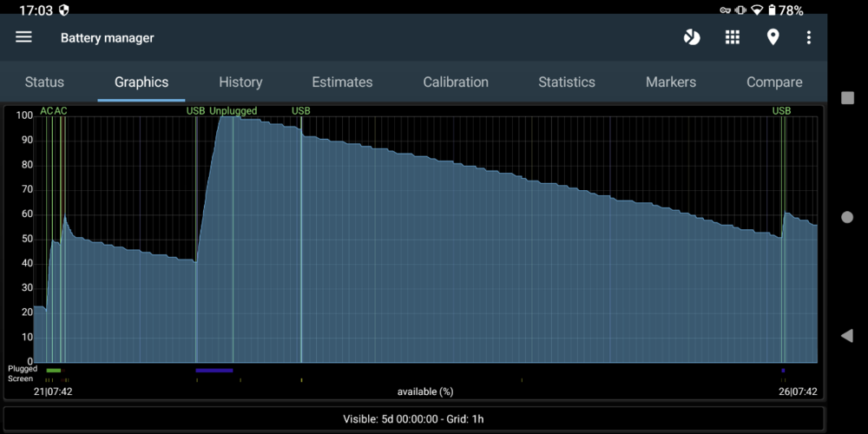Image resolution: width=868 pixels, height=434 pixels.
Task: Tap the VPN key status icon
Action: point(725,10)
